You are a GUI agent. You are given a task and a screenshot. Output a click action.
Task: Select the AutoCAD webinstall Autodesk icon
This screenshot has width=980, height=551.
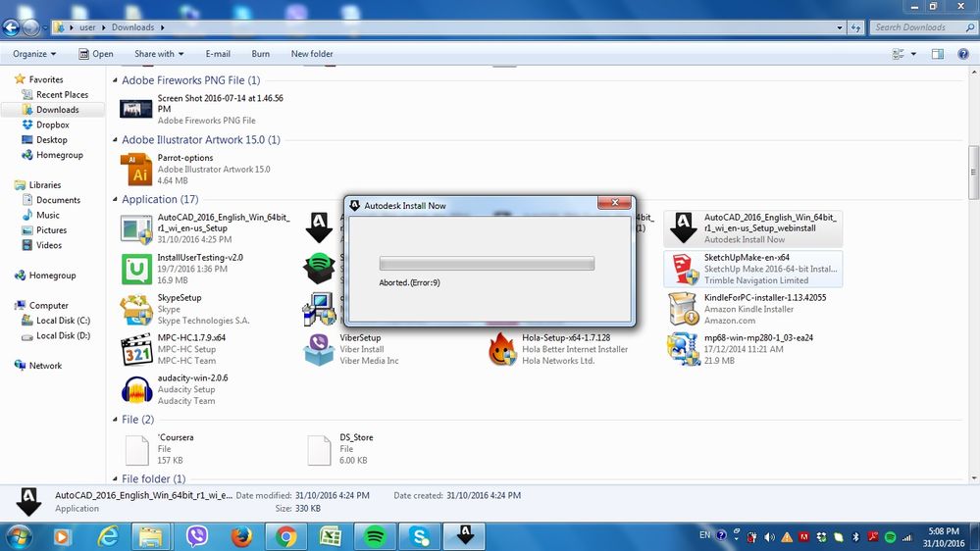pos(683,228)
